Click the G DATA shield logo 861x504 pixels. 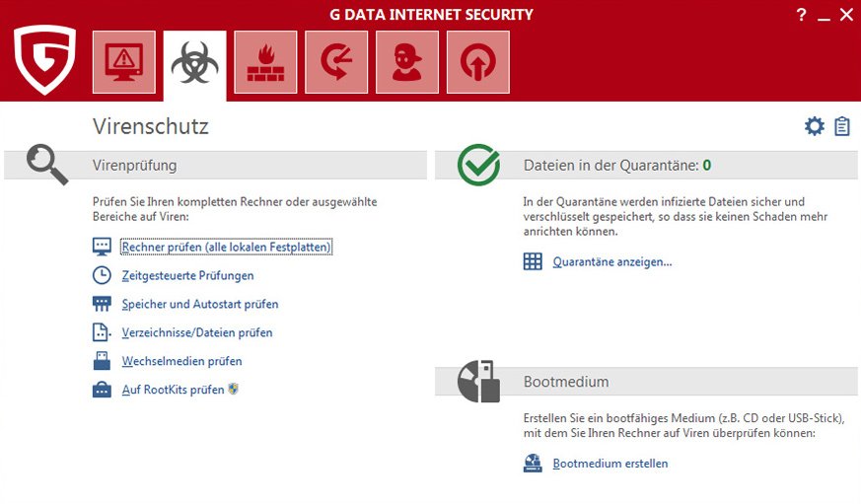tap(45, 61)
